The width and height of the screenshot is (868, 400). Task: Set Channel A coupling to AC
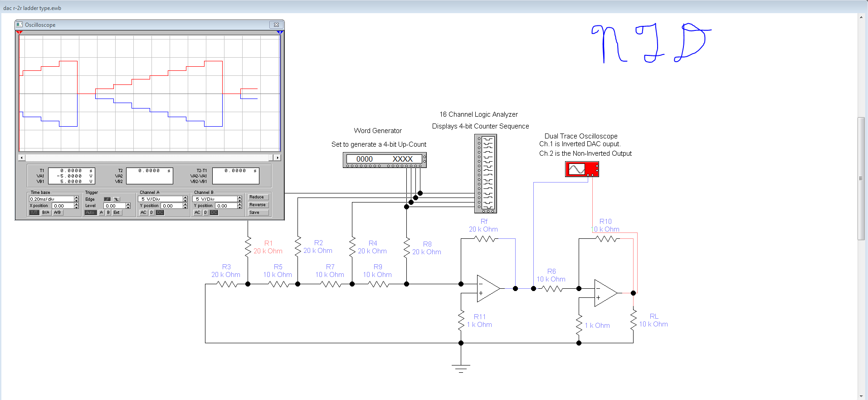pyautogui.click(x=143, y=212)
